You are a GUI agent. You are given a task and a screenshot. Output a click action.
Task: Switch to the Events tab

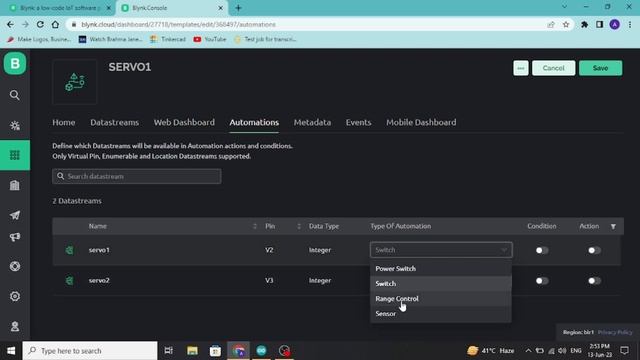[358, 122]
